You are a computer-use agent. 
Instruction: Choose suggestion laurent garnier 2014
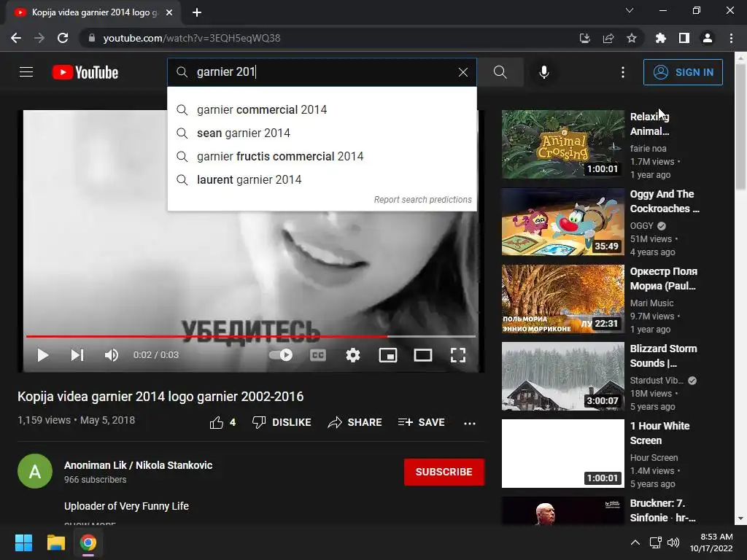[x=322, y=179]
